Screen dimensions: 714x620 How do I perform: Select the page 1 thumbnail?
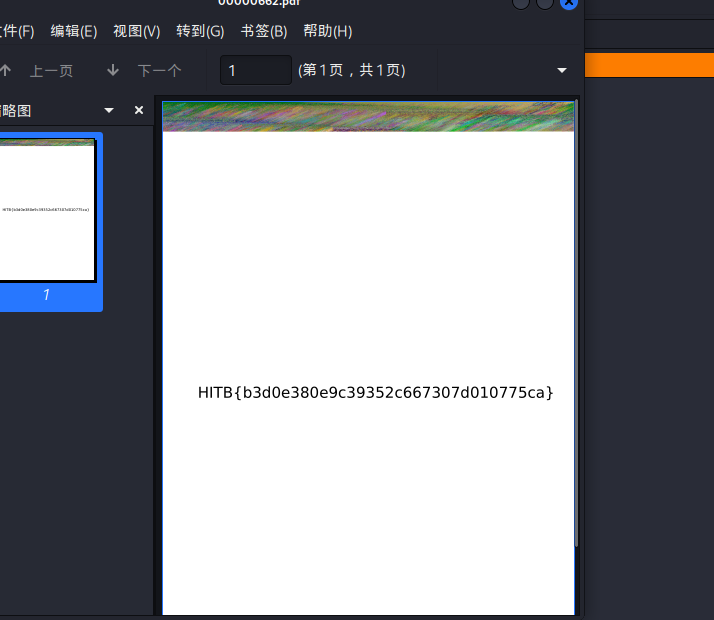(47, 211)
